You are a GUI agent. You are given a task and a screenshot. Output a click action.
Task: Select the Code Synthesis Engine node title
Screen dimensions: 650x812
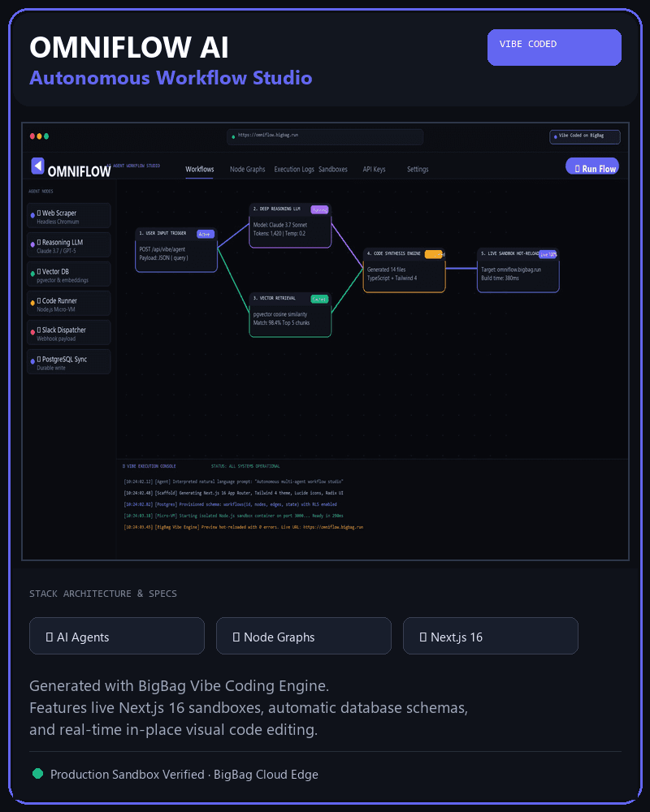tap(393, 253)
